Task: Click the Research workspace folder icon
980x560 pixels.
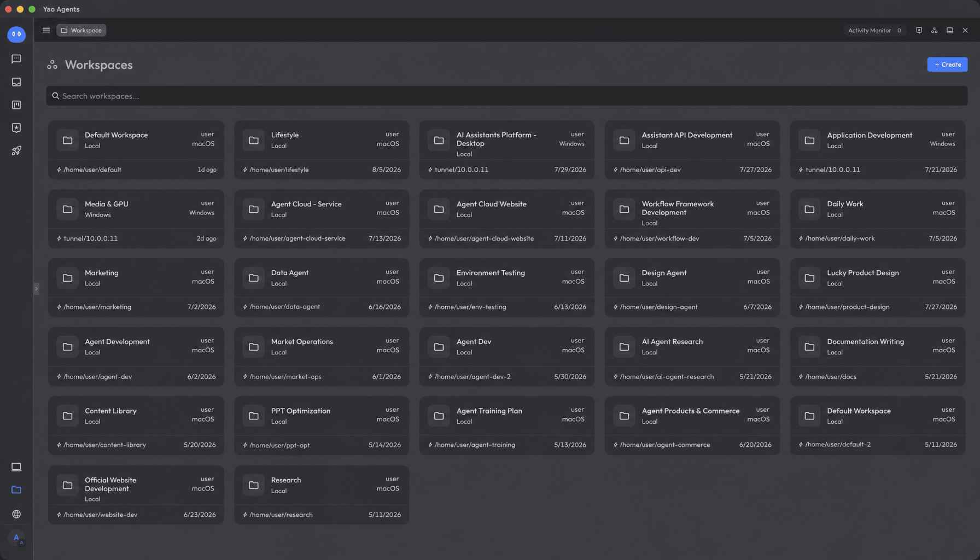Action: 254,486
